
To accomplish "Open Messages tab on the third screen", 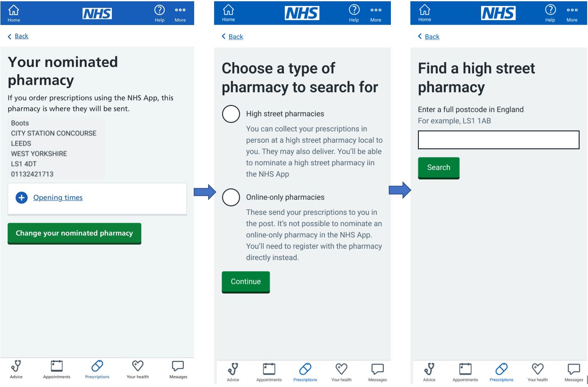I will (574, 373).
